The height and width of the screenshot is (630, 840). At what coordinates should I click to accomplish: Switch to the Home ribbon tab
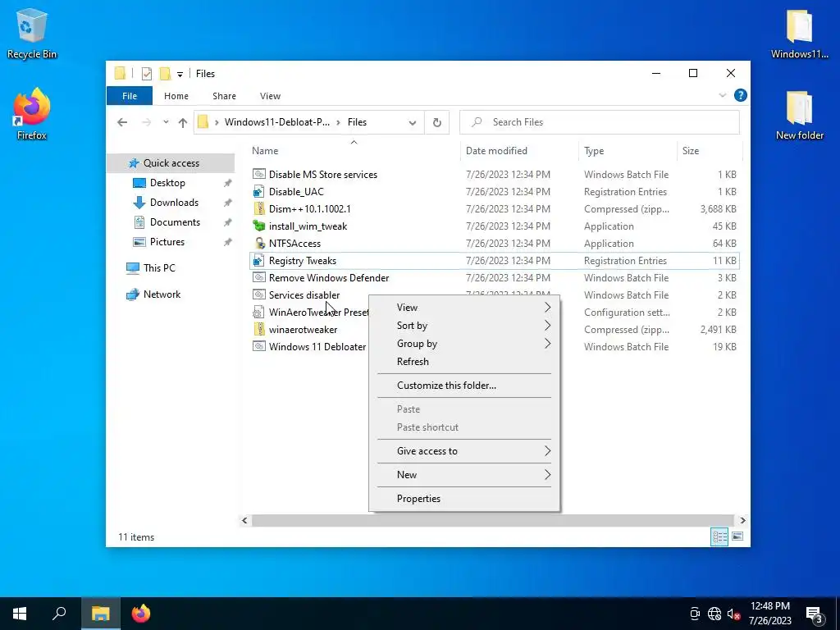(x=176, y=96)
